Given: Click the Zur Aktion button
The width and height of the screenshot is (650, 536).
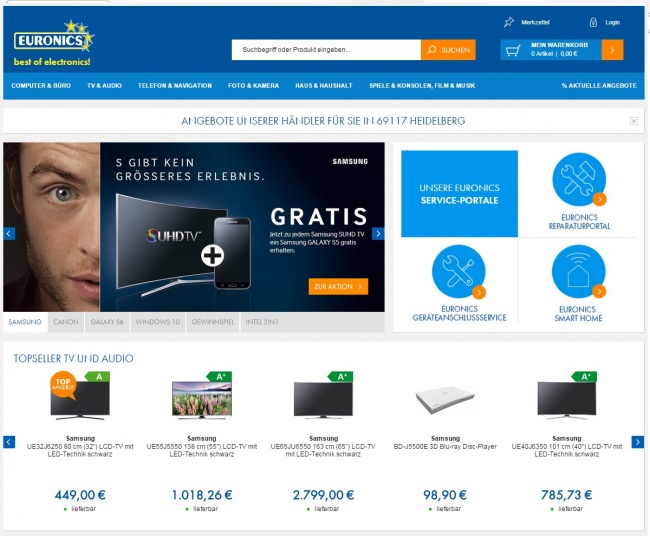Looking at the screenshot, I should [338, 286].
